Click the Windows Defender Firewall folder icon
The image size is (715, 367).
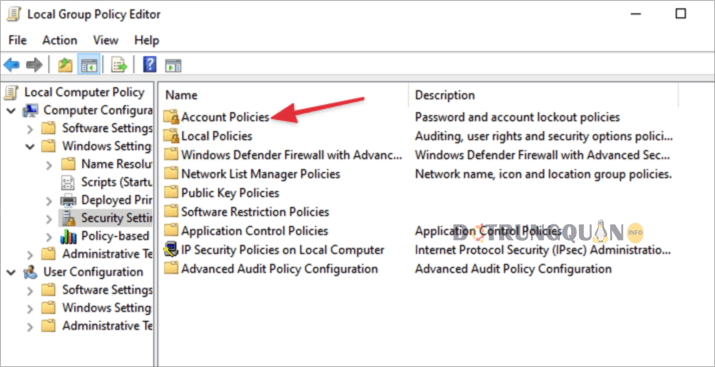click(171, 155)
